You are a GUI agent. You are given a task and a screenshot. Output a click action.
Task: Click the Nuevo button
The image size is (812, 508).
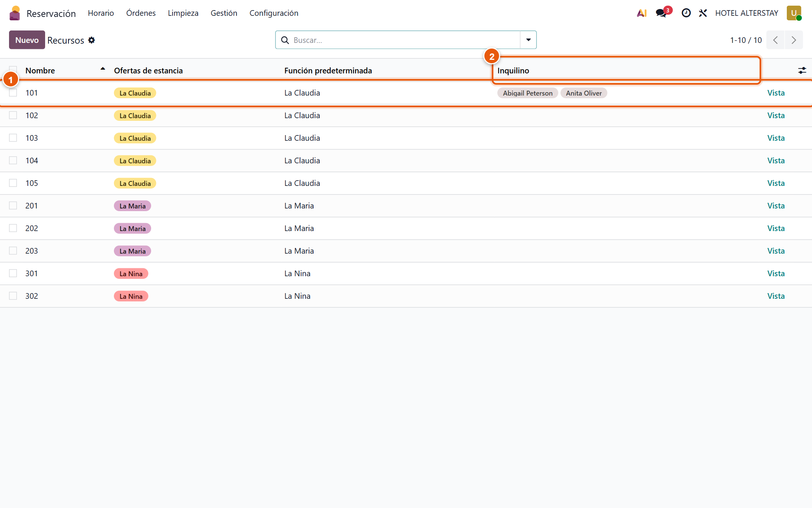click(27, 40)
